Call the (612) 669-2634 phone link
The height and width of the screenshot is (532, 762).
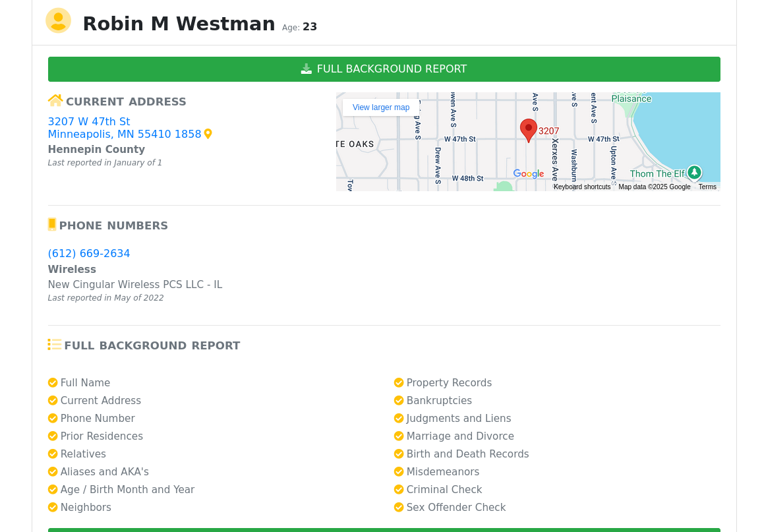click(x=89, y=254)
